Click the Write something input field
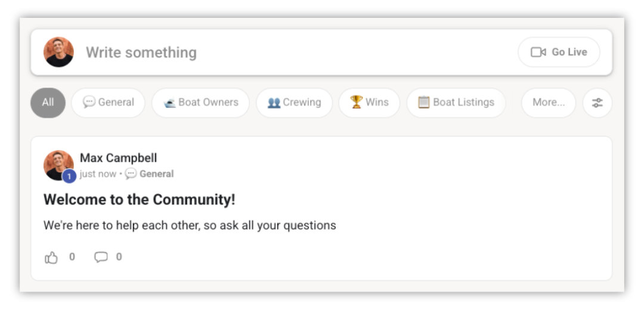Viewport: 644px width, 310px height. (298, 52)
